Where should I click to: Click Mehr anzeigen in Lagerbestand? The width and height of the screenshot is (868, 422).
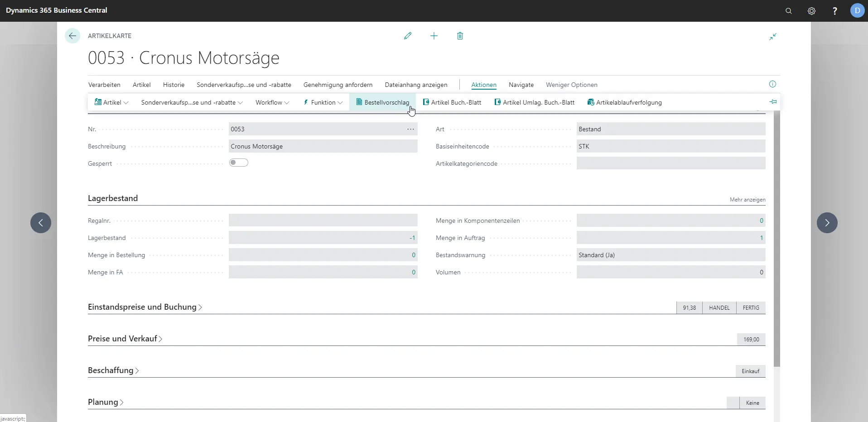tap(747, 200)
